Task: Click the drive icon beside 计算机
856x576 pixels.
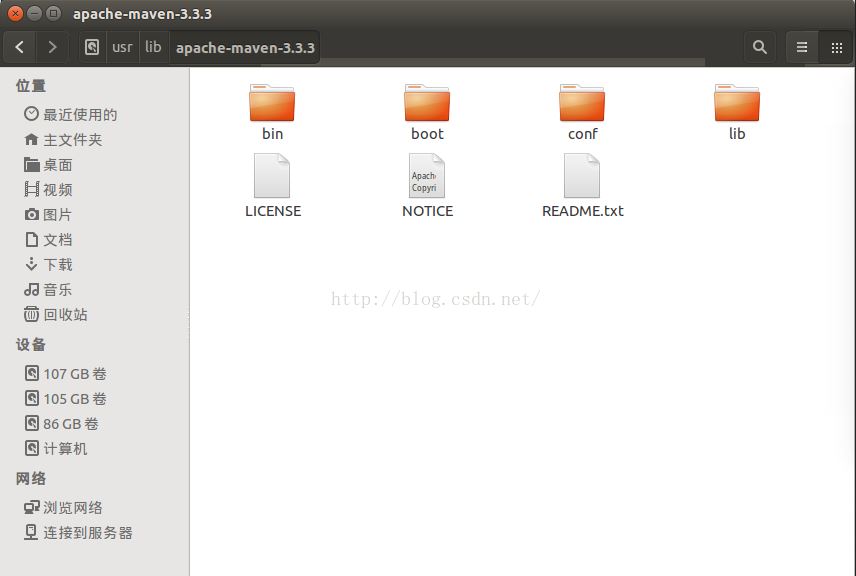Action: point(32,448)
